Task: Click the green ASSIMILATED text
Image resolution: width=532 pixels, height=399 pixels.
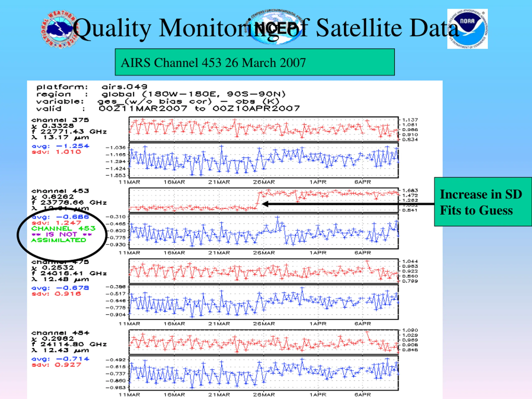Action: (x=58, y=240)
